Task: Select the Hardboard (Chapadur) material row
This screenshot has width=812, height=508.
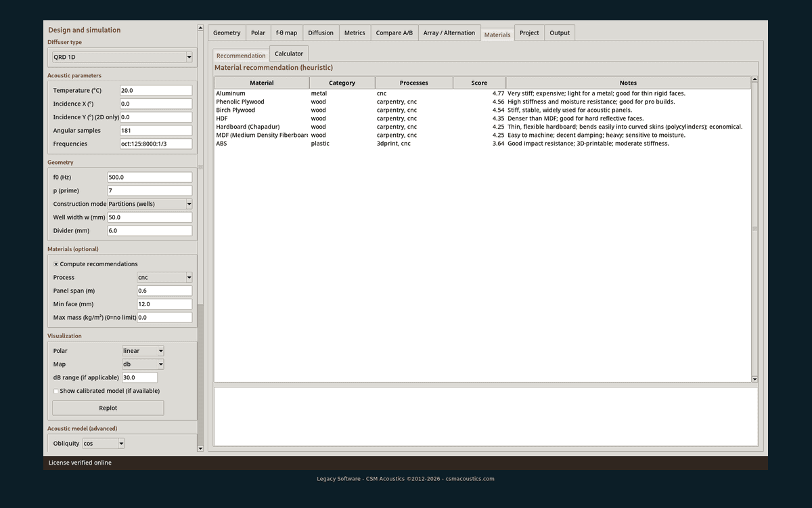Action: pos(482,127)
